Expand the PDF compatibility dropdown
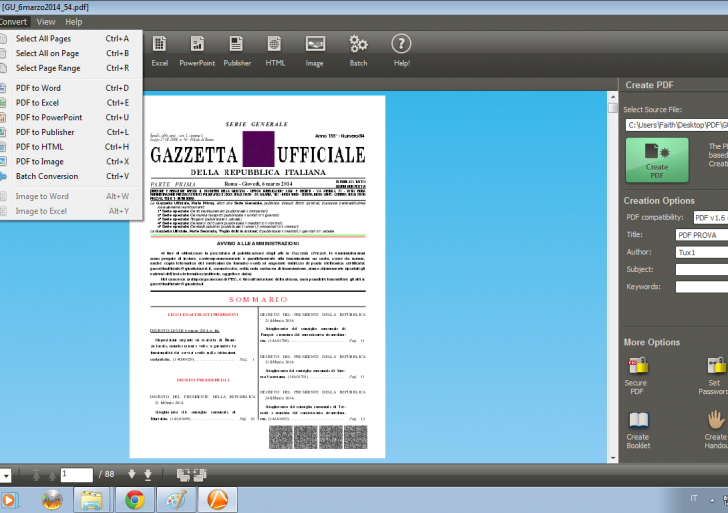The image size is (728, 513). [x=710, y=217]
